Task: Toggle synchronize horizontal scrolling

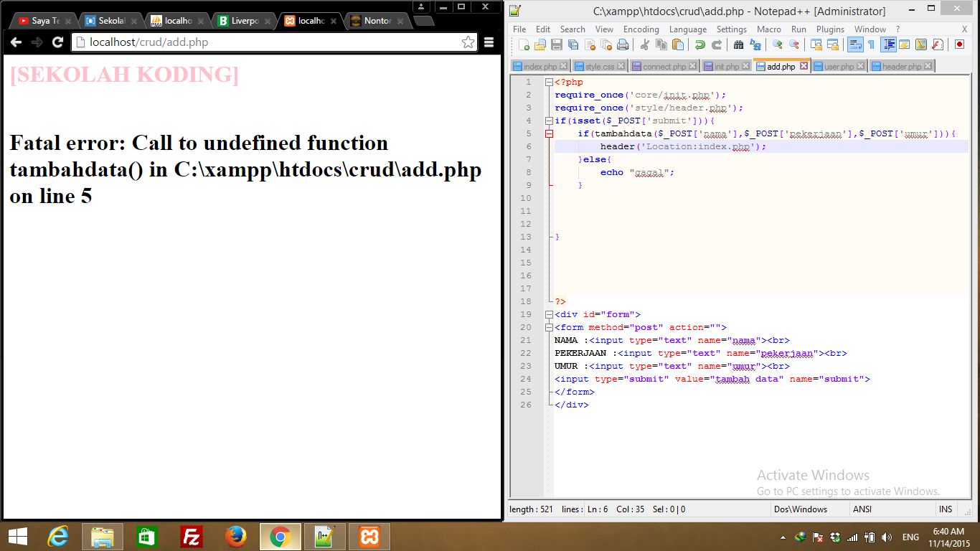Action: (832, 44)
